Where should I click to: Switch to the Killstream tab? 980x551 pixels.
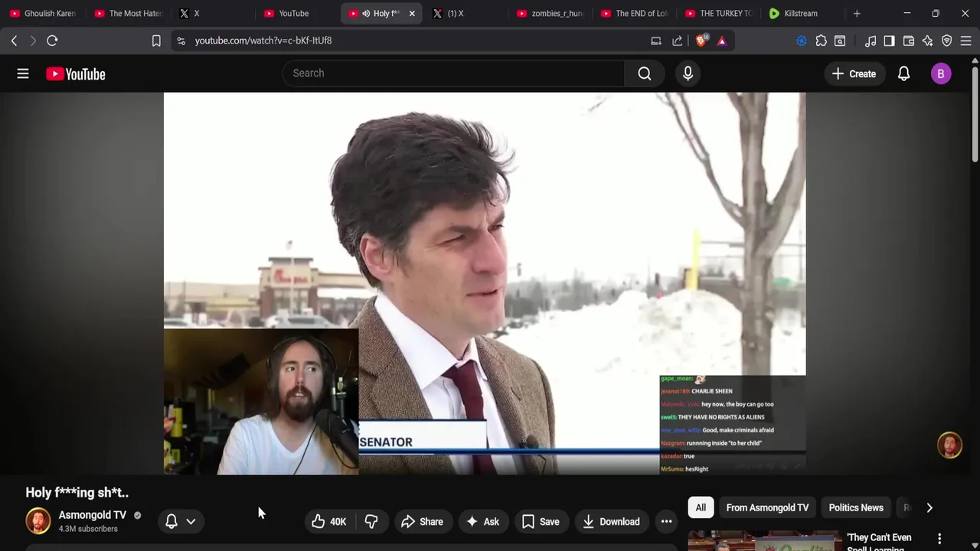coord(801,13)
